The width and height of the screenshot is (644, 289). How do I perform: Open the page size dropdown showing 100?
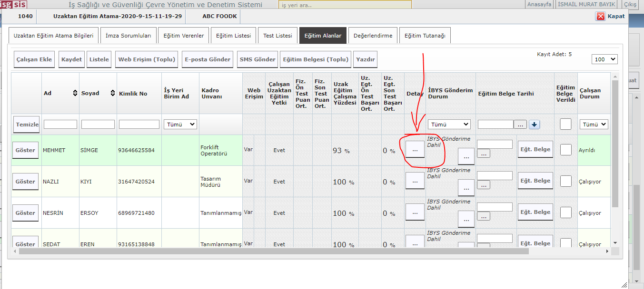coord(604,59)
